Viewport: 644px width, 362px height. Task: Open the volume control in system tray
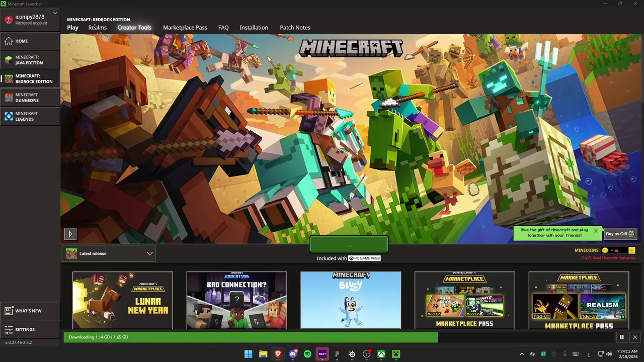(609, 354)
